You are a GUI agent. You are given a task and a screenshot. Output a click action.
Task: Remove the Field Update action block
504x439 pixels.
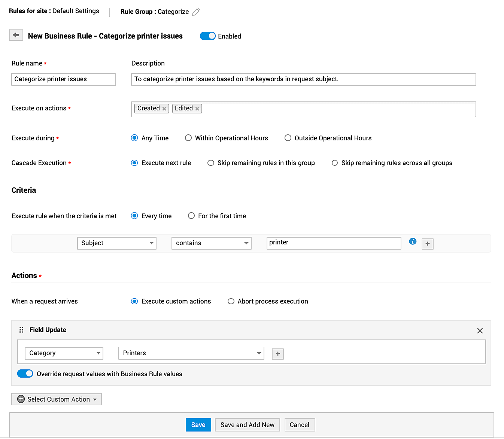point(480,331)
